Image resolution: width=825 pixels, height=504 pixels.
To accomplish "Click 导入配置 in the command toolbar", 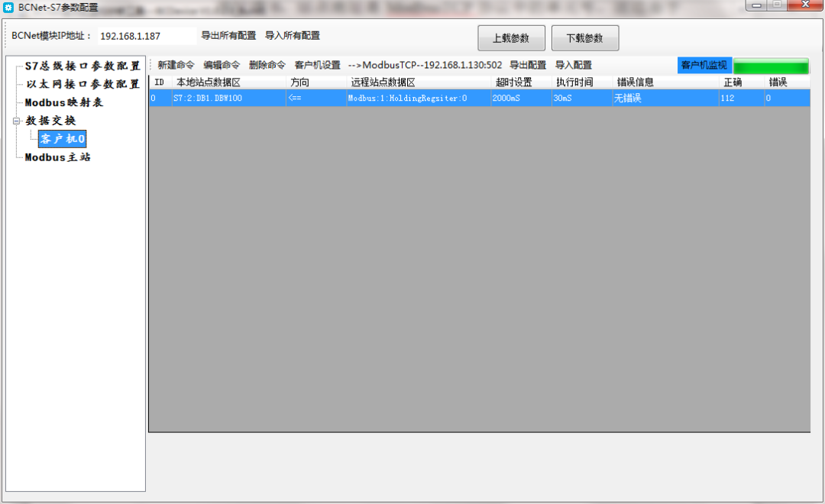I will tap(574, 66).
